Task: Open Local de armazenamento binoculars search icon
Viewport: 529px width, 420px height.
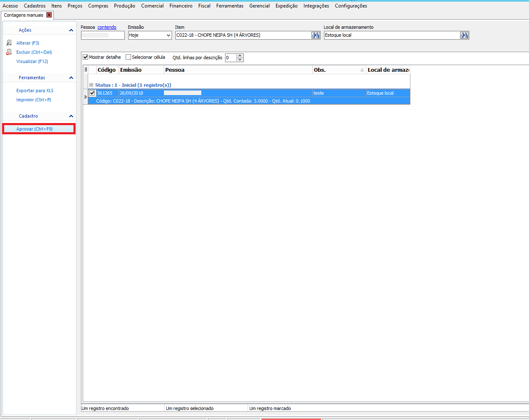Action: [x=464, y=35]
